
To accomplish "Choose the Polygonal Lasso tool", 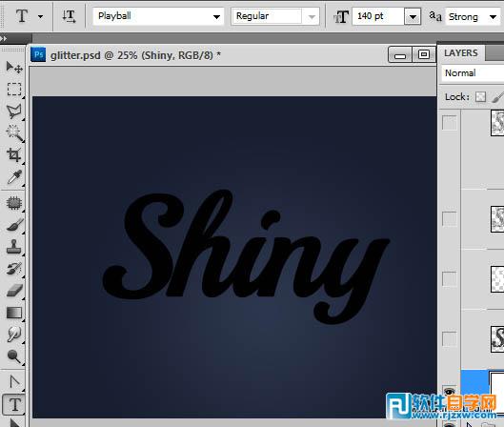I will [14, 111].
